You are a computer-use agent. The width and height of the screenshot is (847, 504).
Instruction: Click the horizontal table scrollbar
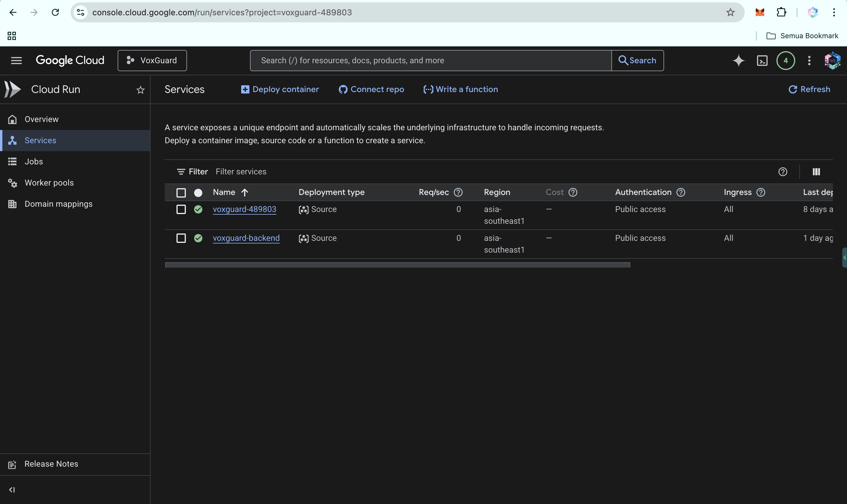pyautogui.click(x=397, y=265)
